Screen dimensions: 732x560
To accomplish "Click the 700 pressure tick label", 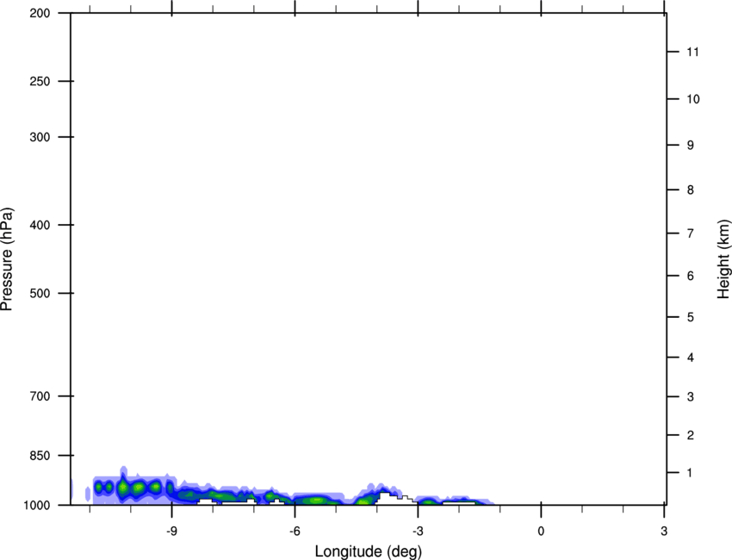I will coord(40,396).
